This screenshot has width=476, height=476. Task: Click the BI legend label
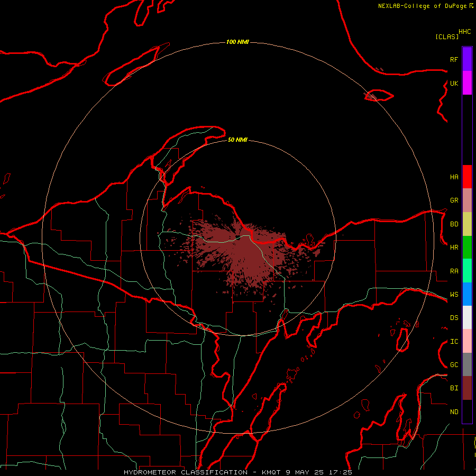click(454, 388)
